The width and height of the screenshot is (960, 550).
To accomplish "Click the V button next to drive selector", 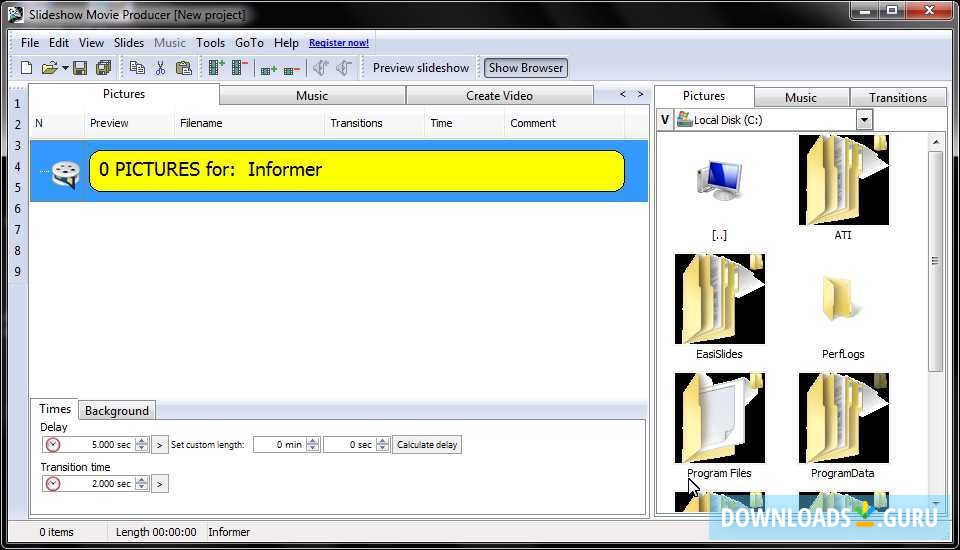I will [x=665, y=120].
